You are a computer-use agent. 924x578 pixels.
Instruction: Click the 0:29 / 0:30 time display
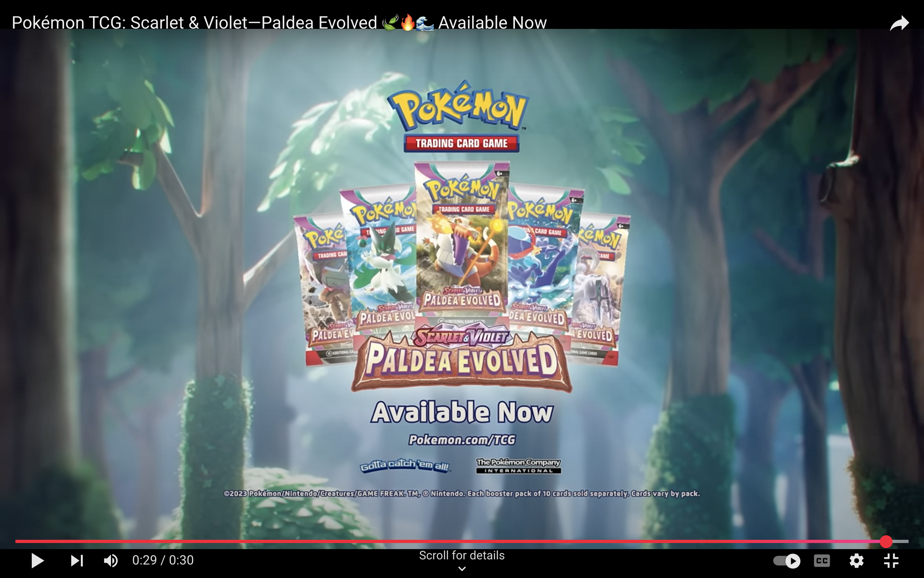tap(163, 560)
